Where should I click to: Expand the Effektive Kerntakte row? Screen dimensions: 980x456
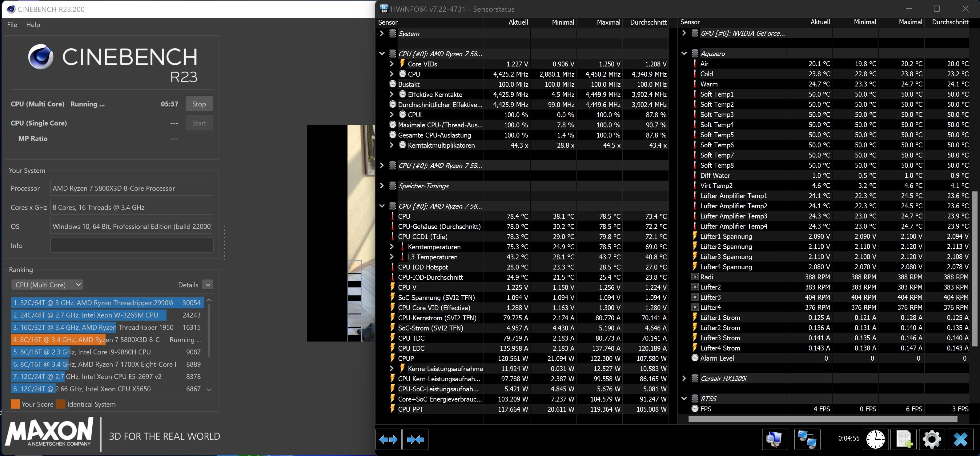[x=392, y=94]
